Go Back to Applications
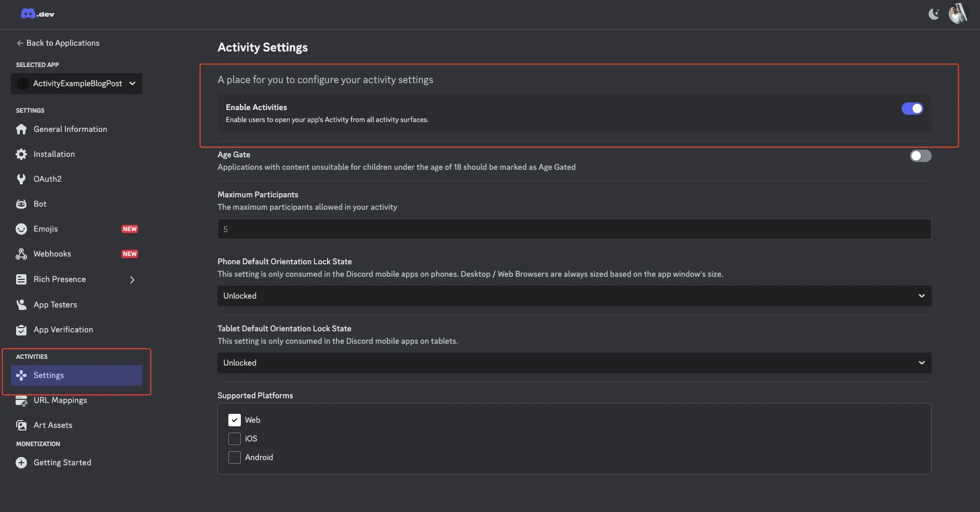 58,43
